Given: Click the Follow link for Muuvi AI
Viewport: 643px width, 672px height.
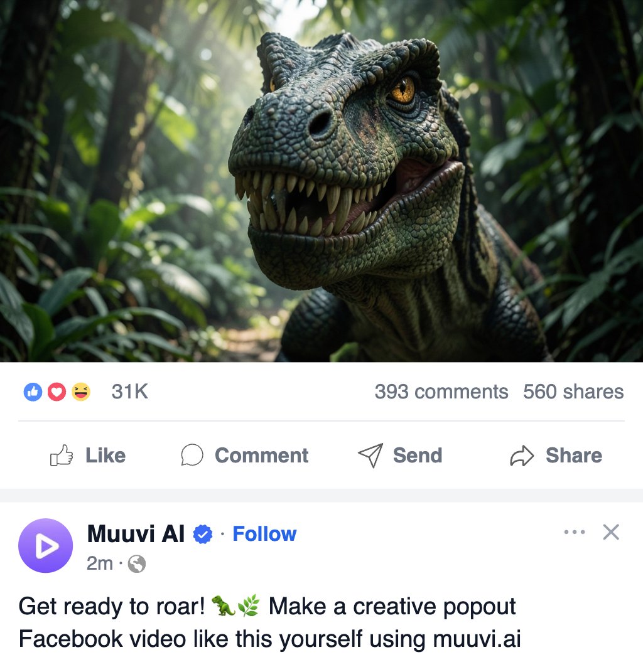Looking at the screenshot, I should [x=264, y=534].
